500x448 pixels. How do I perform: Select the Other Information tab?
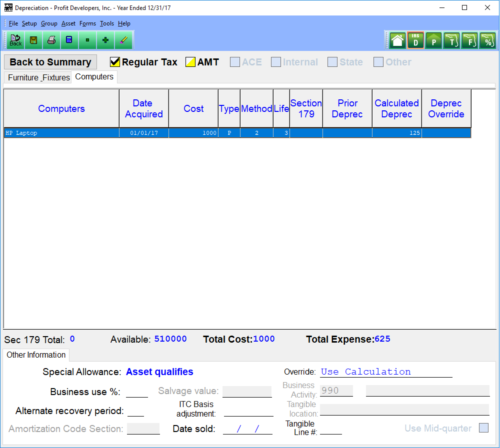click(36, 355)
